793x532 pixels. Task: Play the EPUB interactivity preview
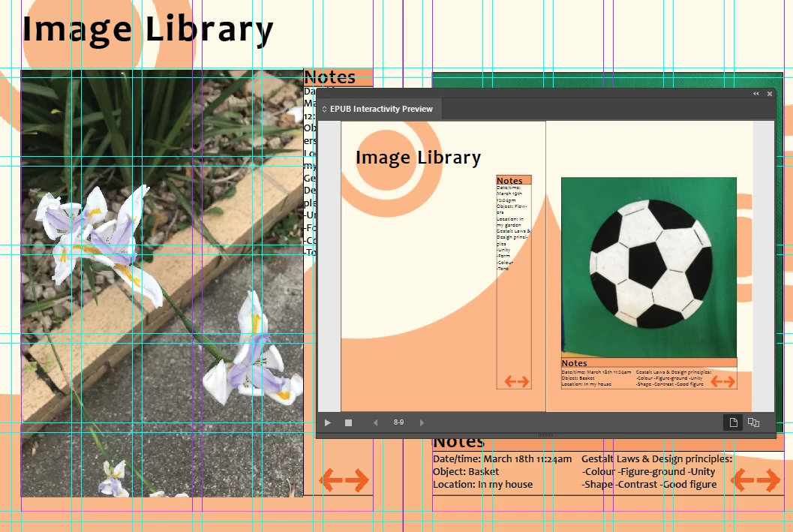[x=328, y=422]
